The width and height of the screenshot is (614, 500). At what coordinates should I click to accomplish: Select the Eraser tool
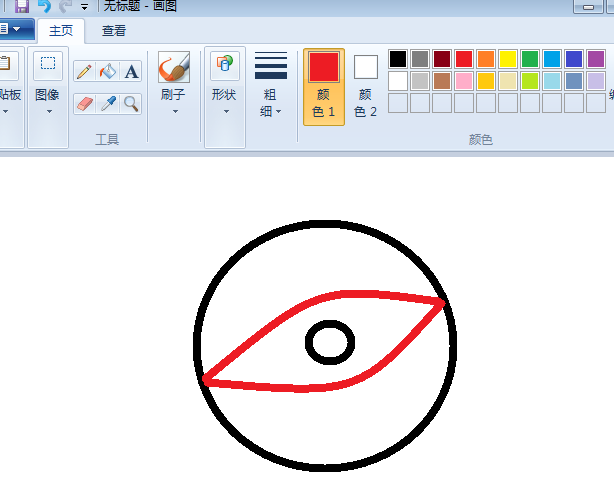(x=84, y=103)
